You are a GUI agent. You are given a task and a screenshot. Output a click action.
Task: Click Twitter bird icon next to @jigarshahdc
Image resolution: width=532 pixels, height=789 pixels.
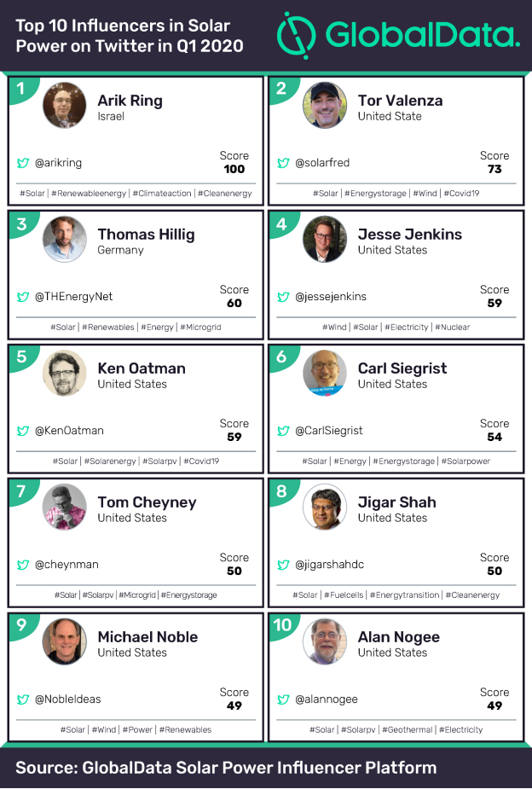coord(284,565)
